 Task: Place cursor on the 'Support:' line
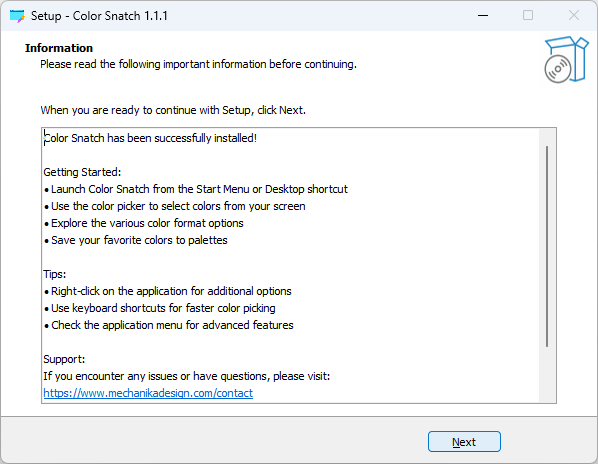[64, 360]
